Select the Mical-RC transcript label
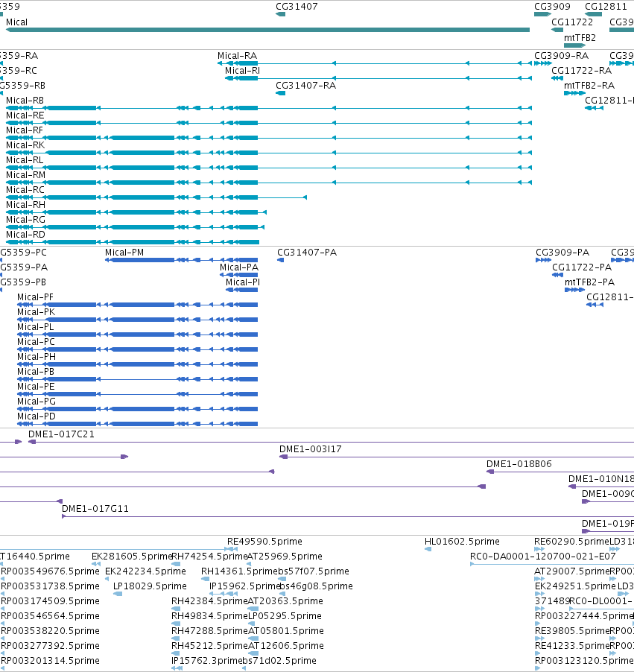Viewport: 634px width, 672px height. [x=25, y=190]
